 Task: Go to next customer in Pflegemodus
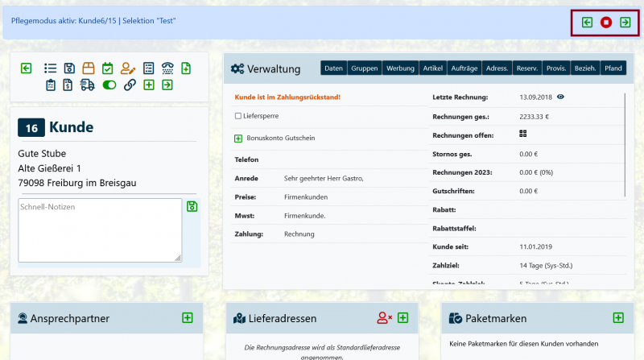(x=625, y=23)
